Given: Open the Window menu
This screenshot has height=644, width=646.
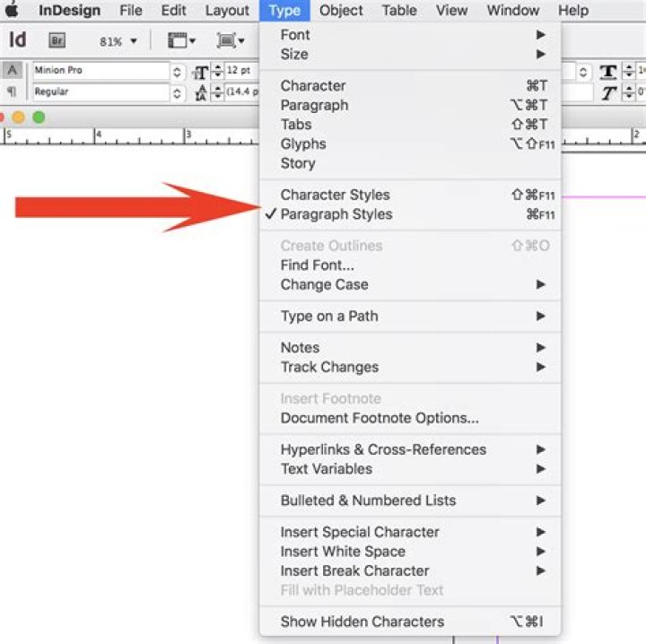Looking at the screenshot, I should [513, 10].
